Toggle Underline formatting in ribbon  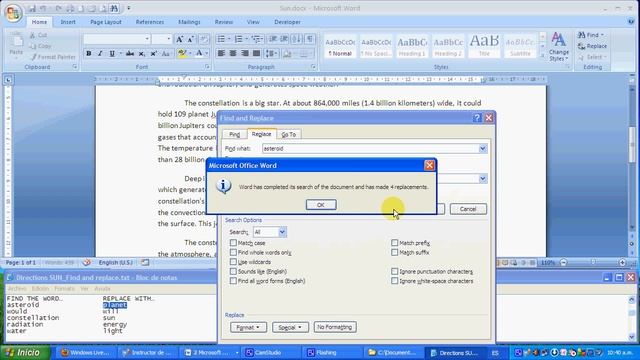point(112,53)
